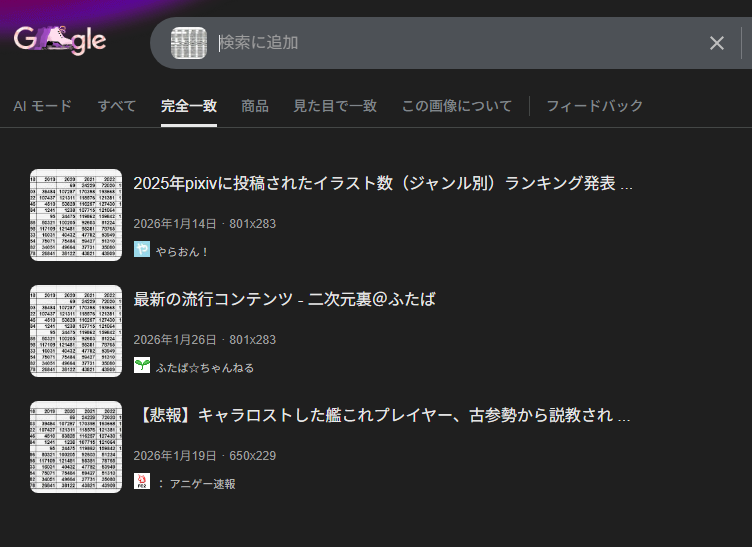Screen dimensions: 752x547
Task: Open the 見た目で一致 tab
Action: 335,106
